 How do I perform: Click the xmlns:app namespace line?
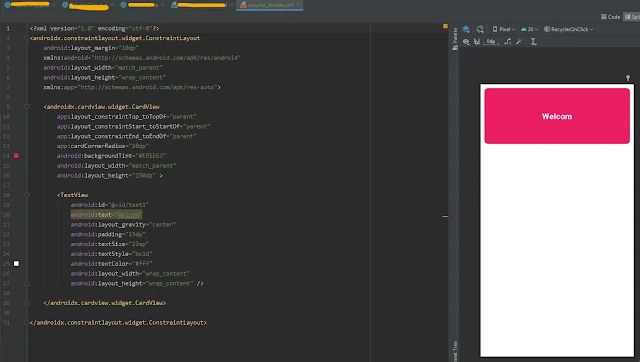point(132,87)
